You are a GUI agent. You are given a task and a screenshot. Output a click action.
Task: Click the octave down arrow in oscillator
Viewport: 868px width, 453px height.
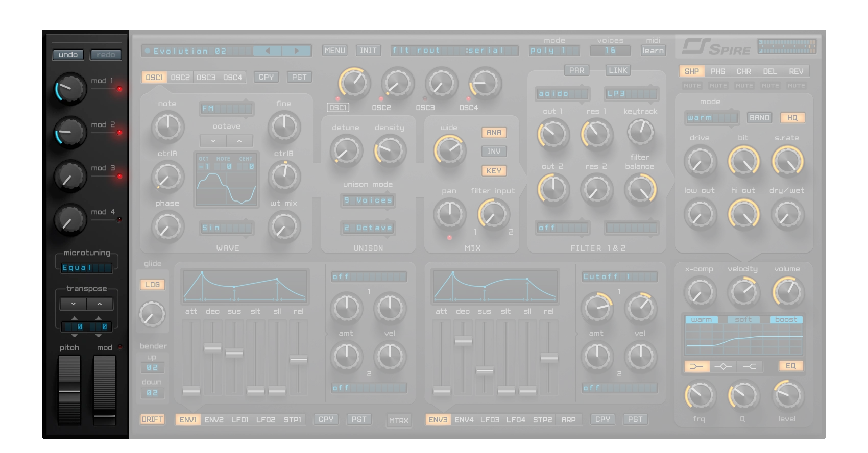[x=213, y=141]
